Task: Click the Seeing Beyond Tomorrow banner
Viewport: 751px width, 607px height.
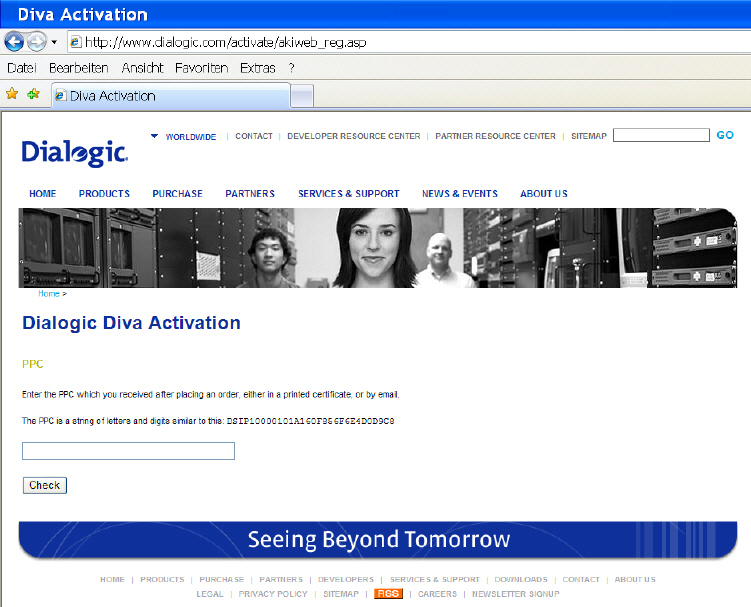Action: (378, 540)
